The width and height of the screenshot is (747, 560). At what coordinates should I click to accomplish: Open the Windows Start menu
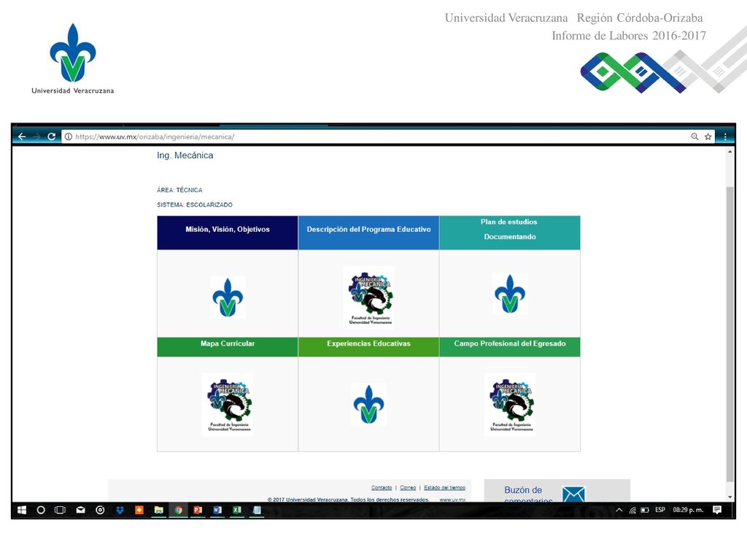pos(22,510)
